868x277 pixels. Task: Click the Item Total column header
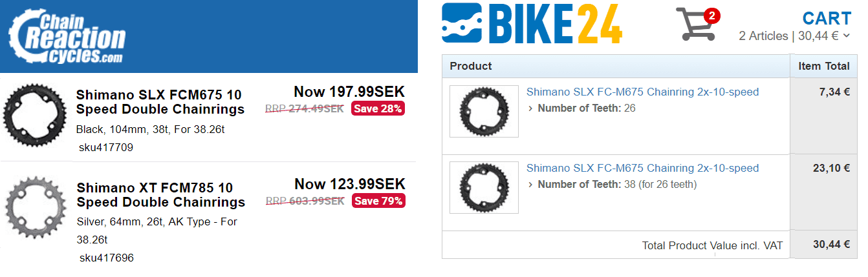point(823,66)
